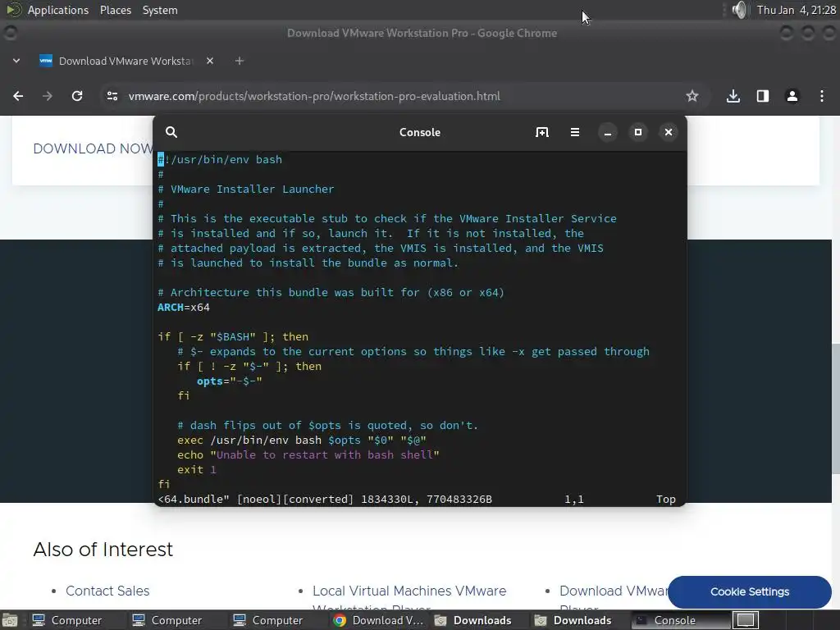This screenshot has height=630, width=840.
Task: Open the Console hamburger menu
Action: point(575,132)
